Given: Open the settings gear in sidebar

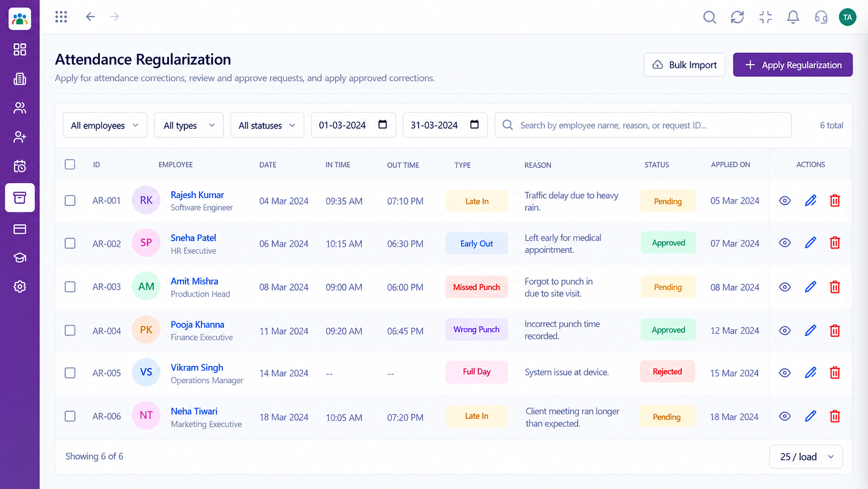Looking at the screenshot, I should point(20,287).
